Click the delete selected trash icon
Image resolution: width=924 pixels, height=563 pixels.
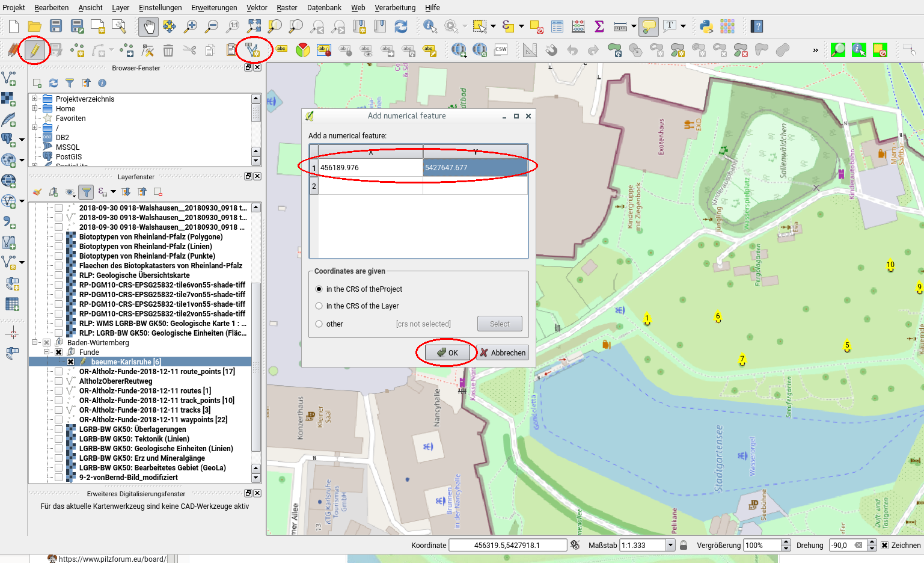pos(168,51)
